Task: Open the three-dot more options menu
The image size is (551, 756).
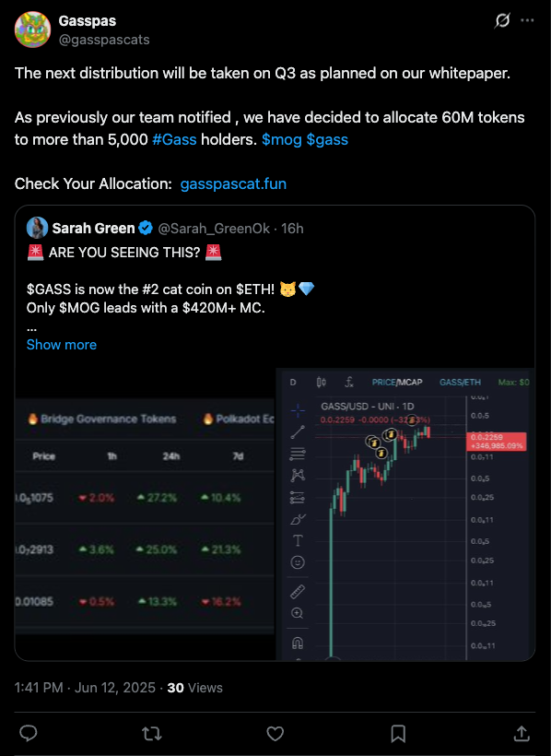Action: 527,20
